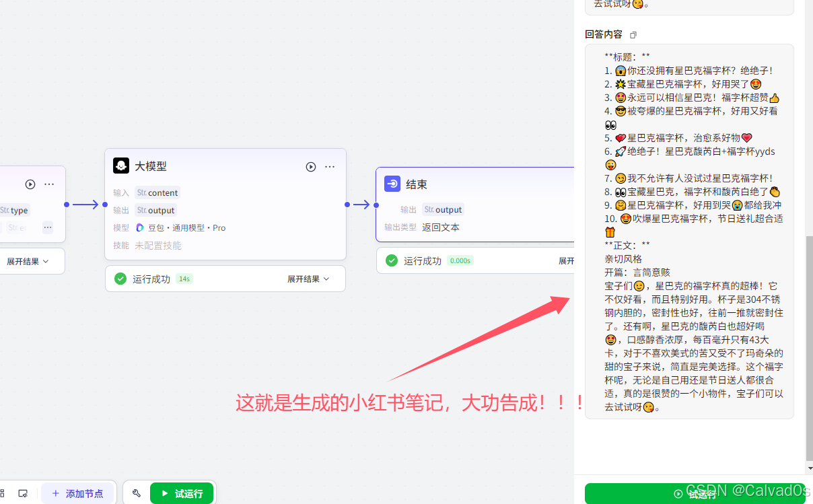
Task: Click the small ellipsis tag in leftmost node
Action: point(48,227)
